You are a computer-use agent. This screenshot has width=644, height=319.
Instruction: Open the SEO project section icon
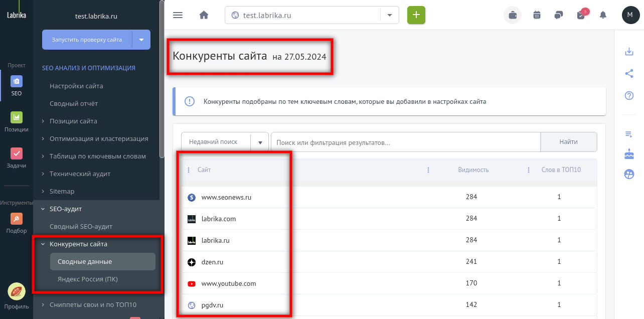(17, 82)
